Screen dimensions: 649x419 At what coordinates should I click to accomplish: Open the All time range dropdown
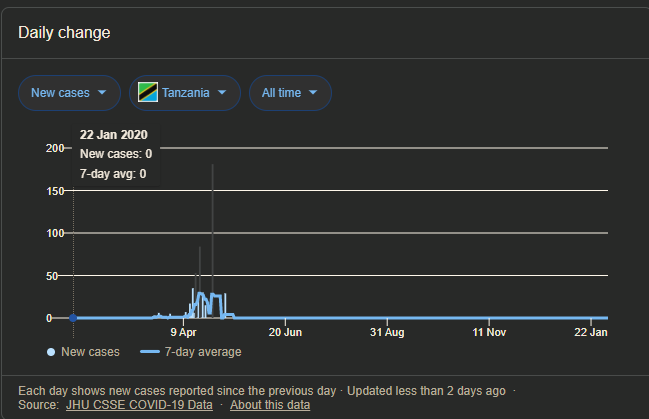(x=290, y=93)
